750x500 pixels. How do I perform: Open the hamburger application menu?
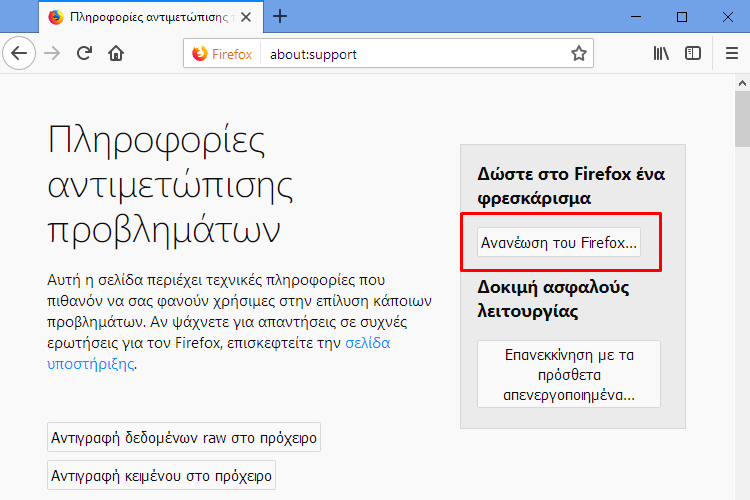pos(731,53)
